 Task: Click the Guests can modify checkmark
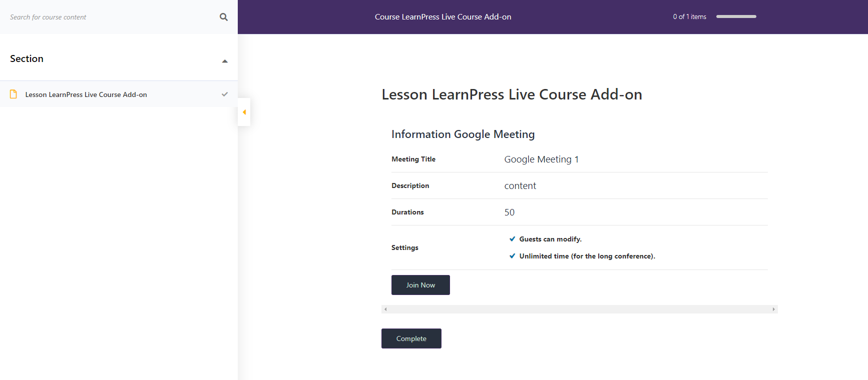[512, 239]
